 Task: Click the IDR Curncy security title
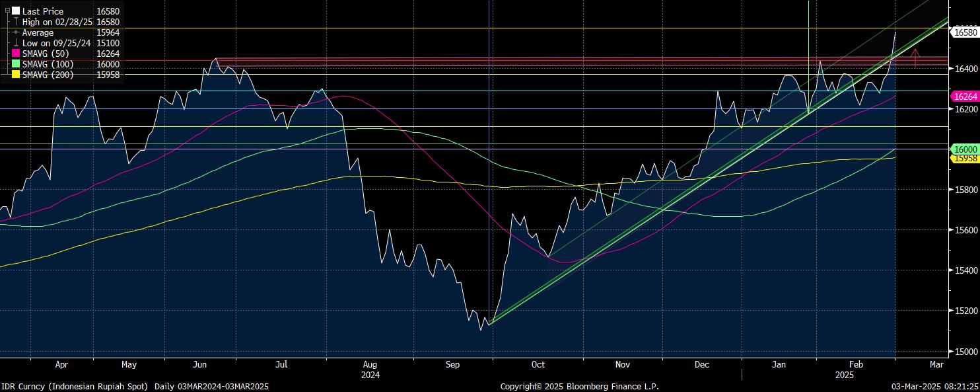coord(76,386)
